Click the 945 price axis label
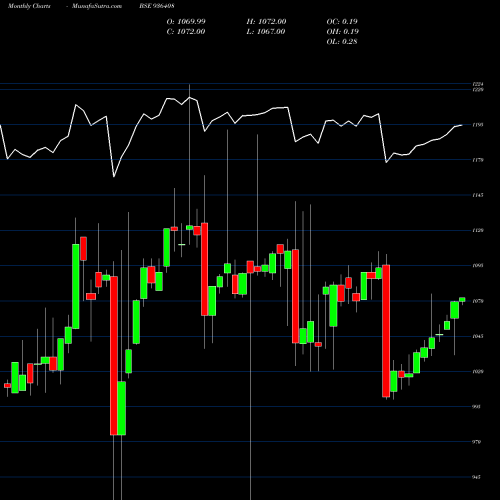Image resolution: width=500 pixels, height=500 pixels. coord(476,477)
